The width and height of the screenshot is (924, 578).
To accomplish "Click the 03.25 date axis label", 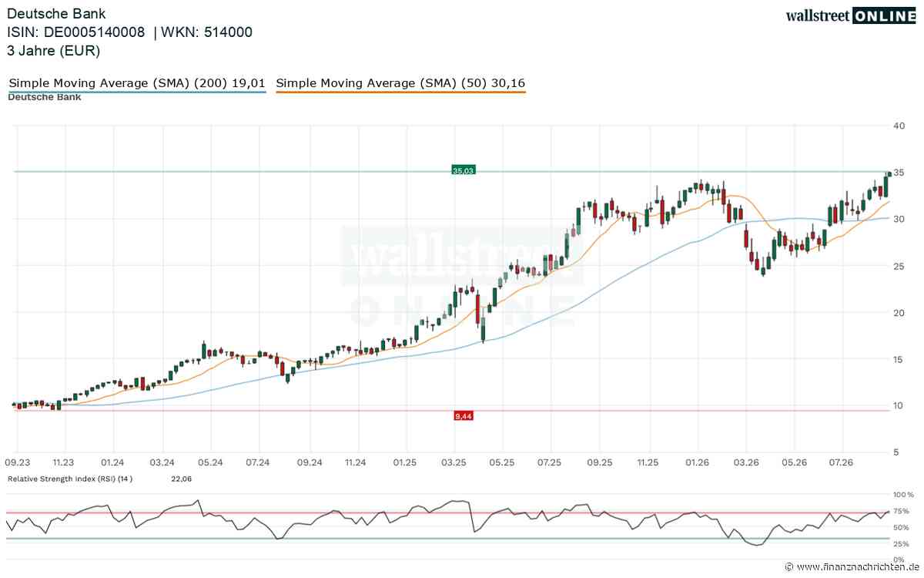I will (x=454, y=463).
